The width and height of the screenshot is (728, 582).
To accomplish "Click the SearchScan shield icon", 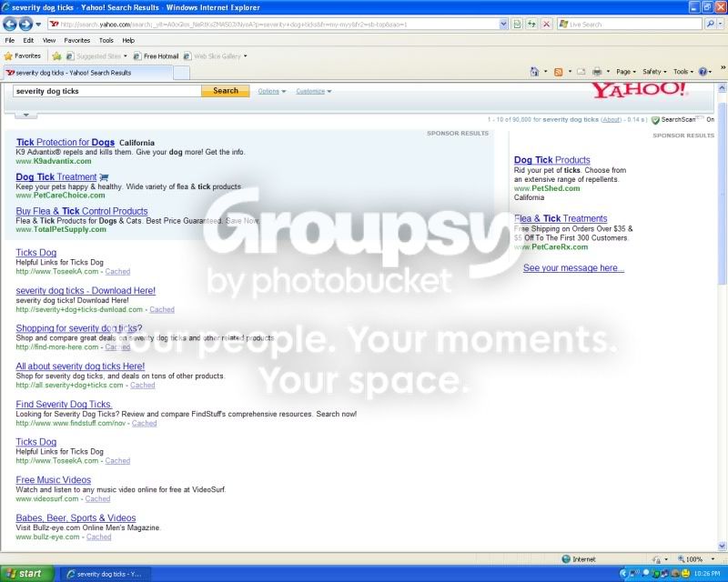I will click(x=655, y=120).
